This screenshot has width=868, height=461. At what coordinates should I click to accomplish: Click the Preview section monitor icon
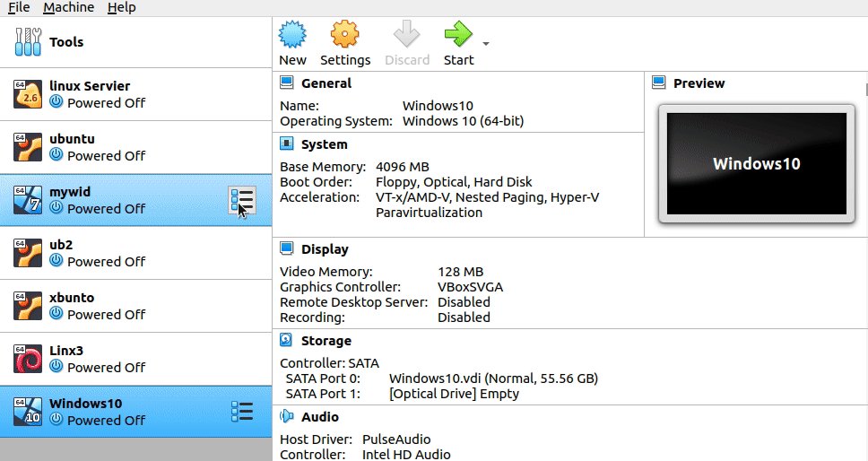tap(659, 83)
